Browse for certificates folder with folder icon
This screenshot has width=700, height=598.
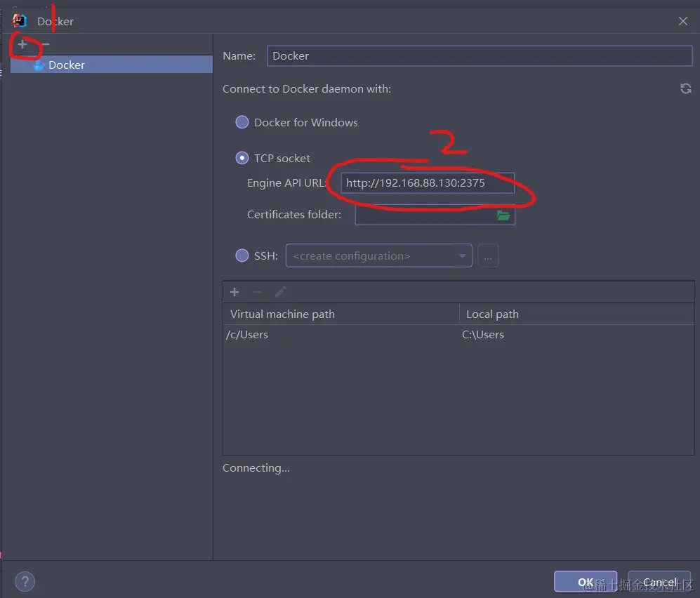503,215
